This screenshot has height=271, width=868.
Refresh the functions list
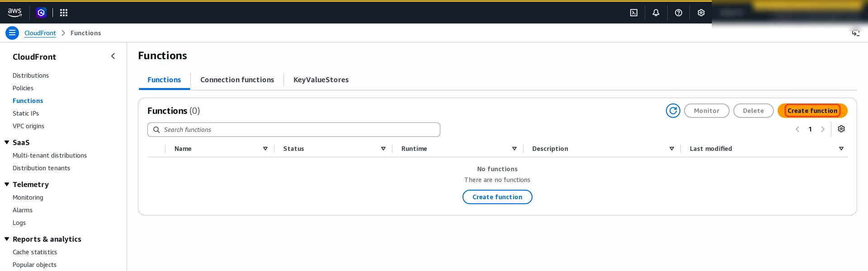click(673, 111)
